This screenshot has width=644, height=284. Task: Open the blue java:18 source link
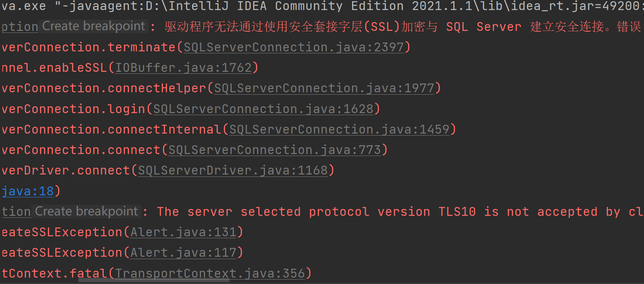click(x=27, y=191)
